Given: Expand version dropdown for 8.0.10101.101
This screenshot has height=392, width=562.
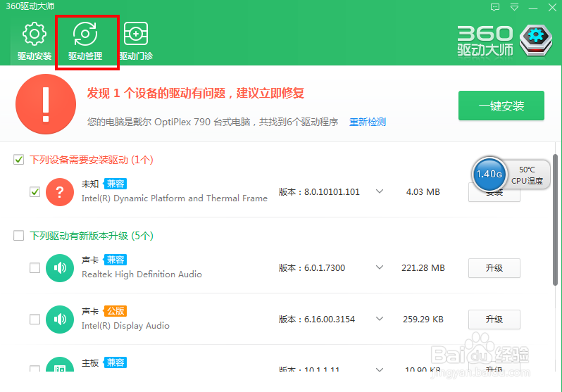Looking at the screenshot, I should [380, 191].
